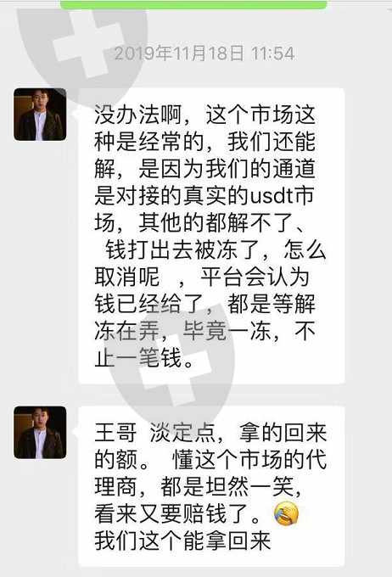This screenshot has height=577, width=392.
Task: Click the line 的额。懂这个市场的代
Action: (x=210, y=460)
